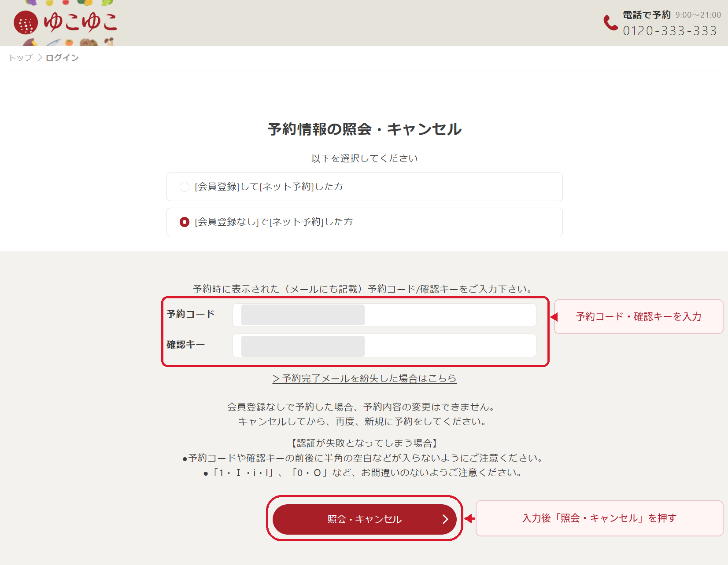This screenshot has height=565, width=728.
Task: Open the 予約完了メールを紛失した場合はこちら link
Action: pyautogui.click(x=364, y=378)
